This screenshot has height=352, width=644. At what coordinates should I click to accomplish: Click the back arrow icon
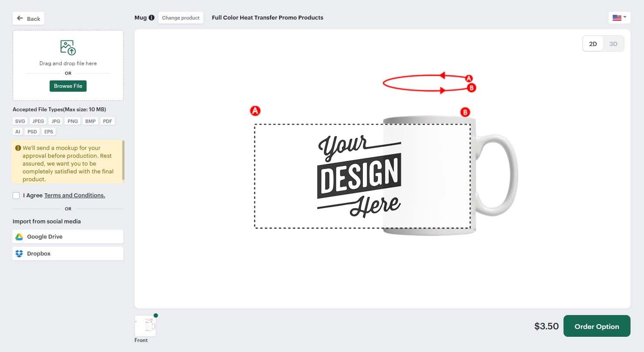click(x=20, y=19)
